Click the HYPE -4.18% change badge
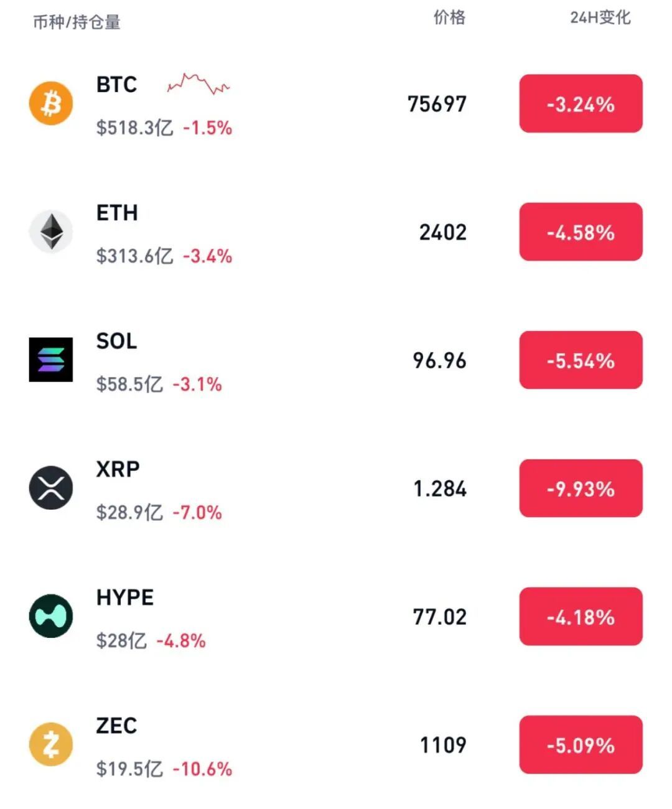This screenshot has width=672, height=809. coord(581,616)
